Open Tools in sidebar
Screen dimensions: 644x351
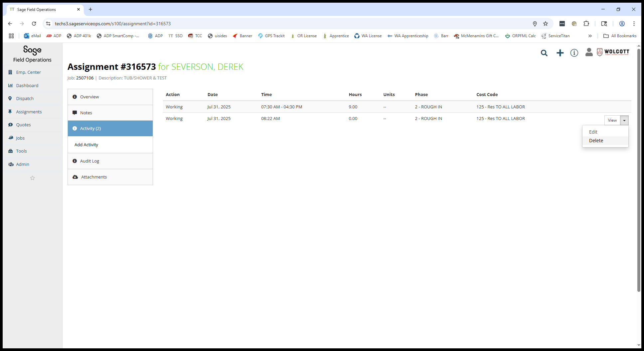point(21,151)
